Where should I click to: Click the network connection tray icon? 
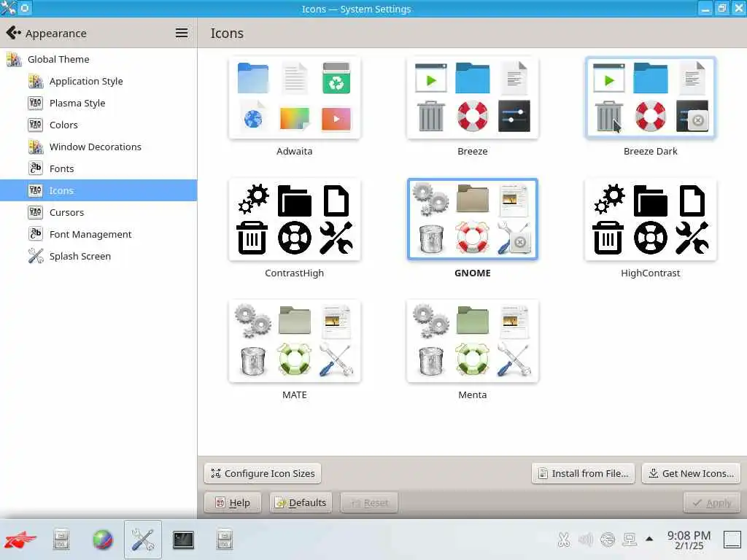click(630, 540)
